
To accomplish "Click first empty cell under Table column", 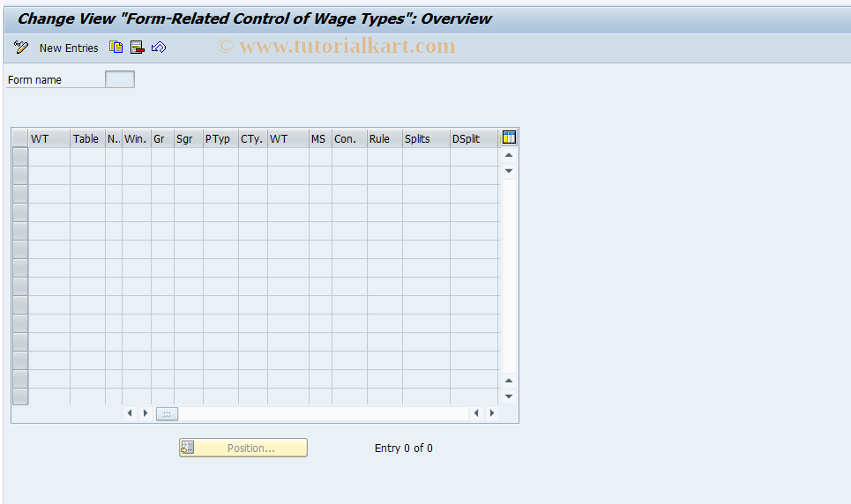I will pos(87,157).
